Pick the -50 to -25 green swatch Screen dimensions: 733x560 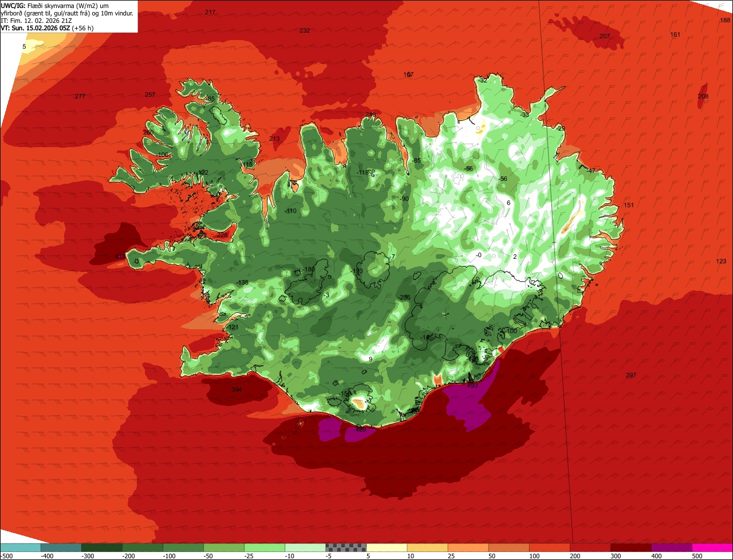pos(224,547)
